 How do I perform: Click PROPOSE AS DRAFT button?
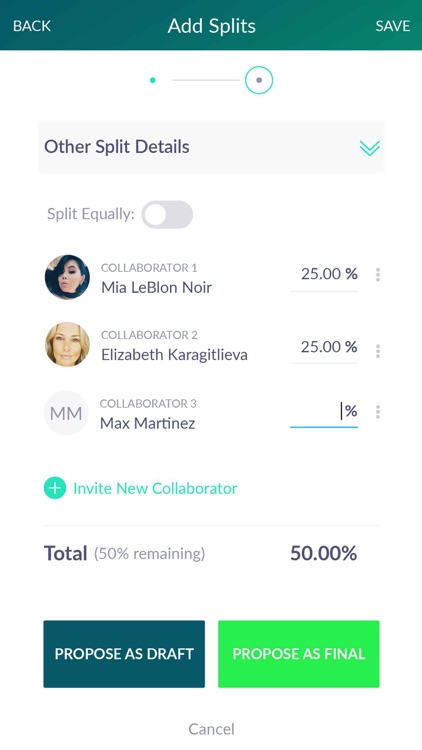(124, 654)
